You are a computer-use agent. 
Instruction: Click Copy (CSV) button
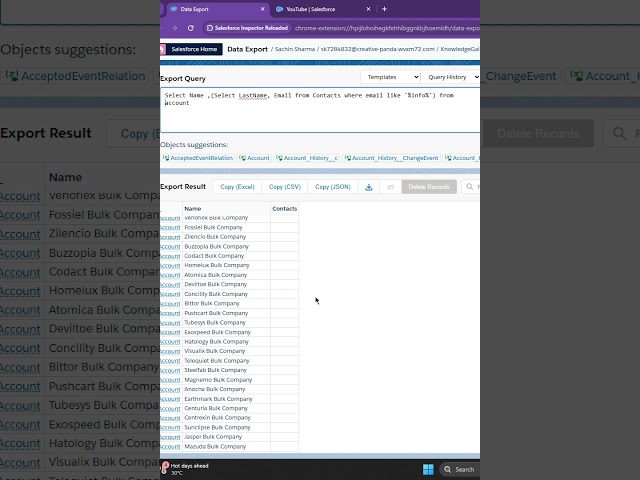coord(284,187)
